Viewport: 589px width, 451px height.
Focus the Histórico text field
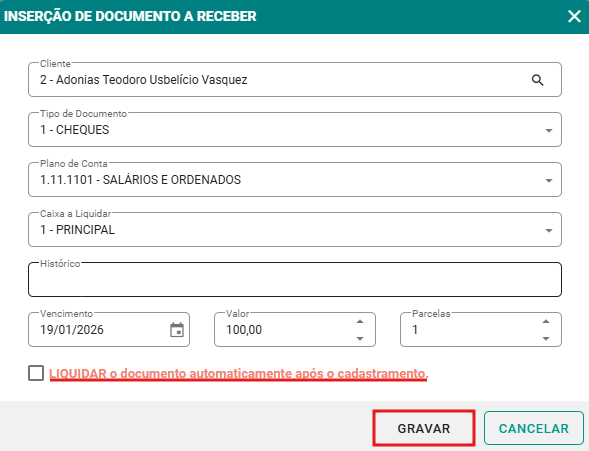(x=295, y=279)
